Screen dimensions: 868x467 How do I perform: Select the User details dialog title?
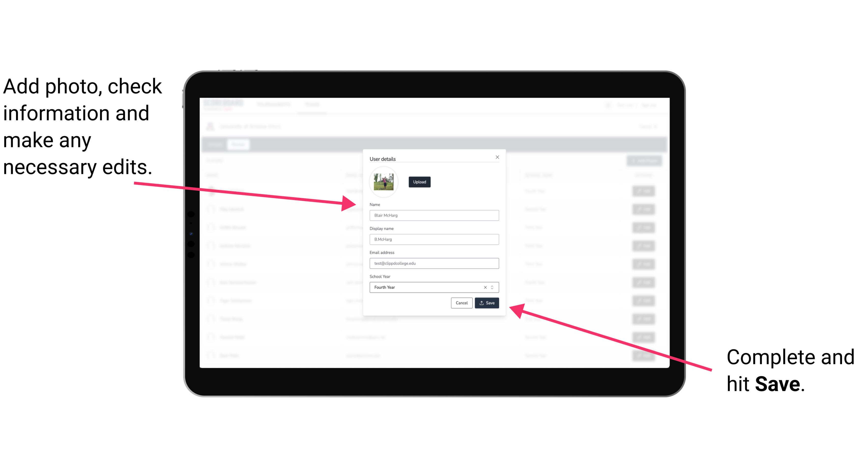click(x=383, y=159)
